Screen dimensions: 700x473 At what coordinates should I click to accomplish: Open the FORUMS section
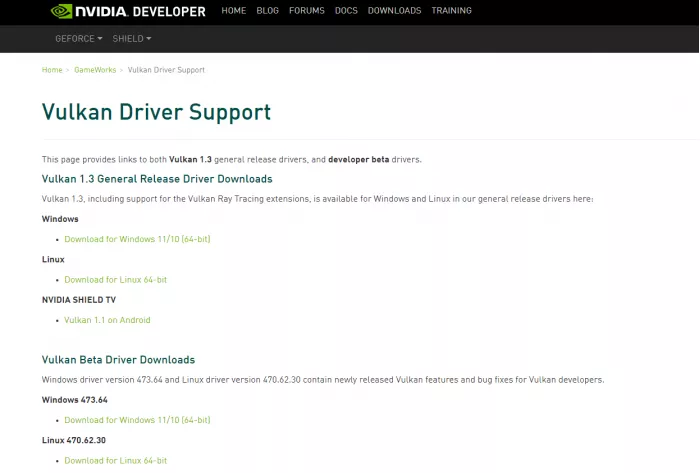point(307,11)
